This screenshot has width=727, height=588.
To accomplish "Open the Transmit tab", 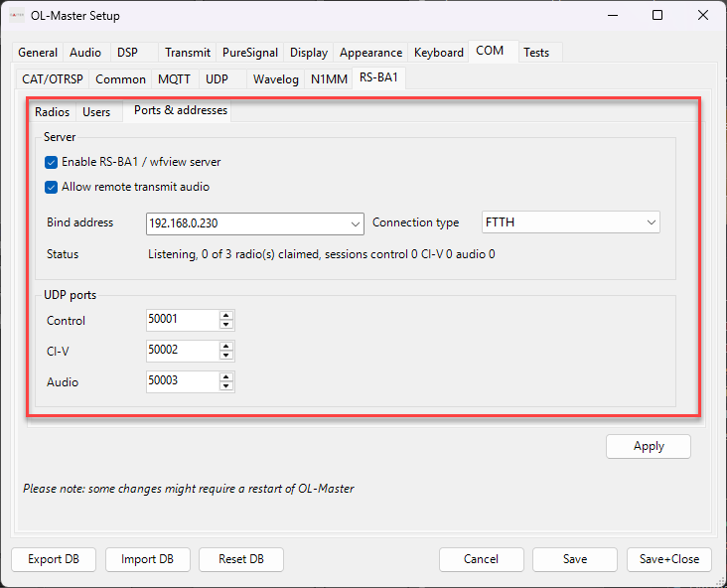I will (x=188, y=53).
